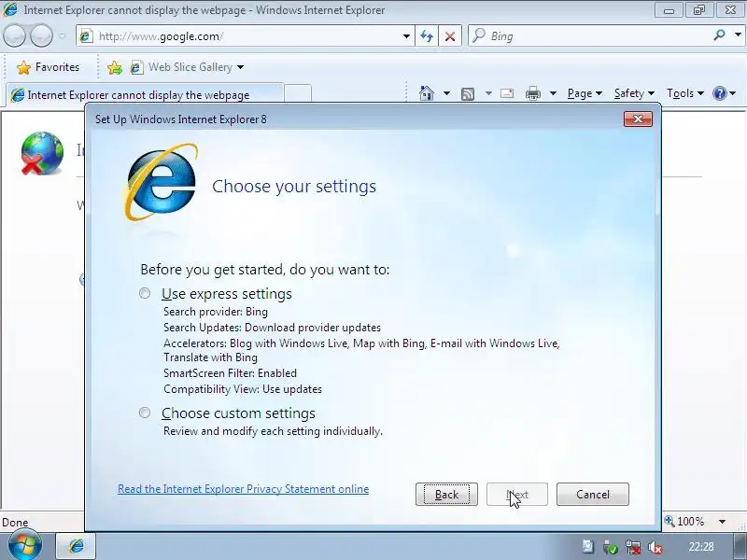Close the Set Up Internet Explorer 8 dialog
747x560 pixels.
638,119
